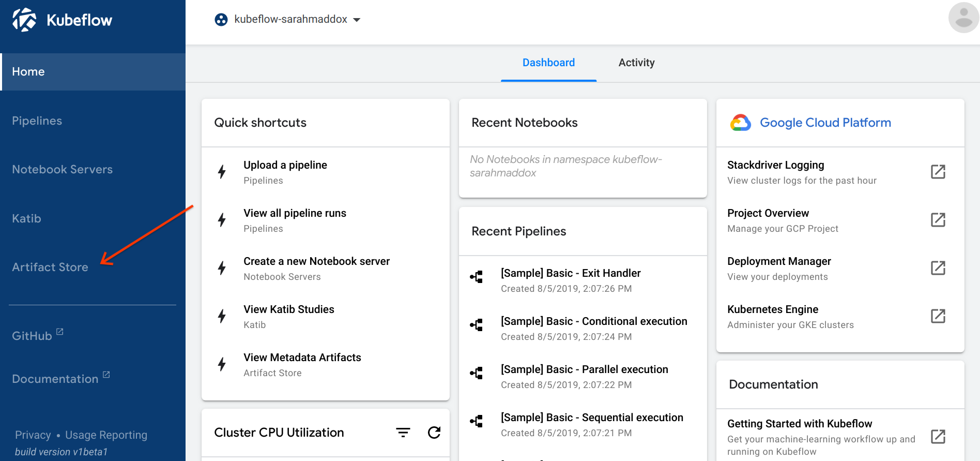Open Kubernetes Engine external link icon
The image size is (980, 461).
click(x=938, y=316)
